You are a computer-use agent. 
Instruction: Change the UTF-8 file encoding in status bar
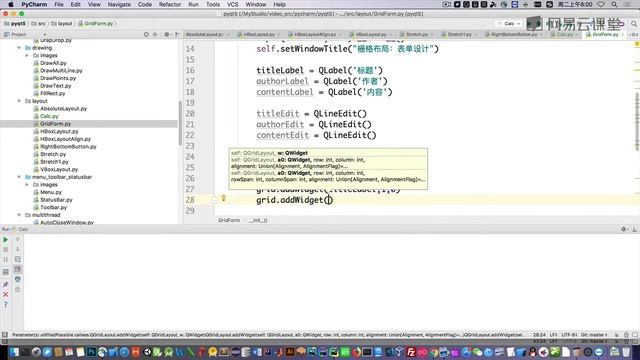tap(569, 335)
